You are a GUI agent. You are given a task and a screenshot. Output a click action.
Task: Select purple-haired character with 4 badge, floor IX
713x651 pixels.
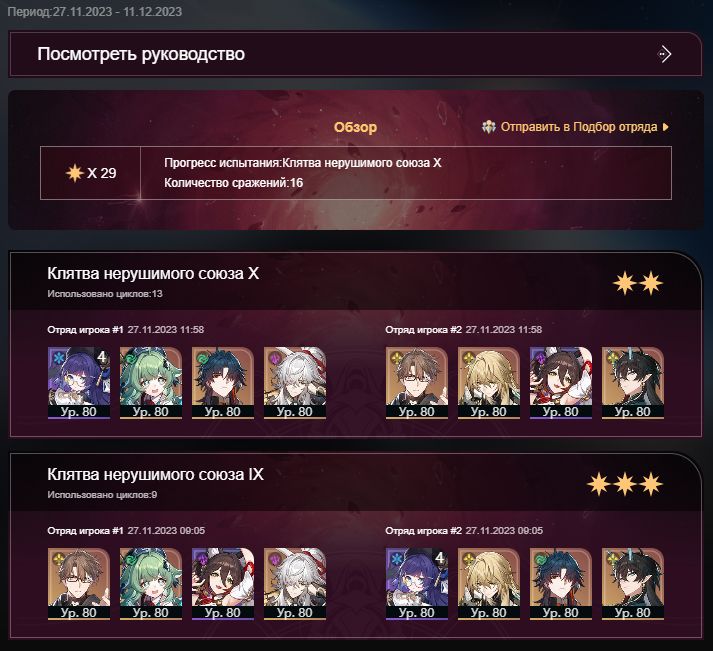point(417,584)
